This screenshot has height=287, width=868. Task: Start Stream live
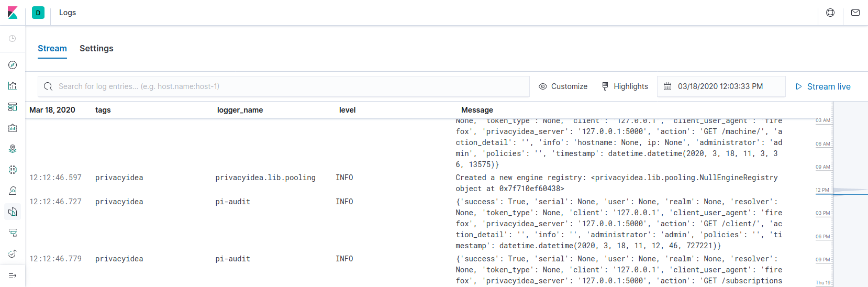823,86
